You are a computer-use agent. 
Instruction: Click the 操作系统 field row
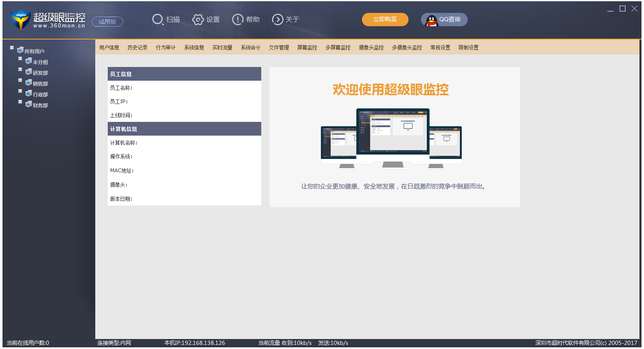(x=184, y=156)
